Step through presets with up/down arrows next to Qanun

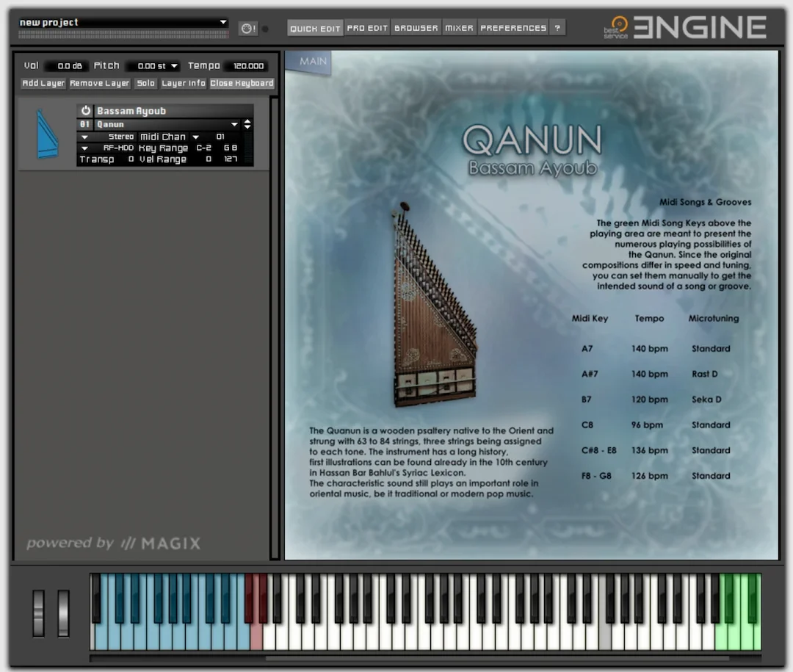pos(247,124)
